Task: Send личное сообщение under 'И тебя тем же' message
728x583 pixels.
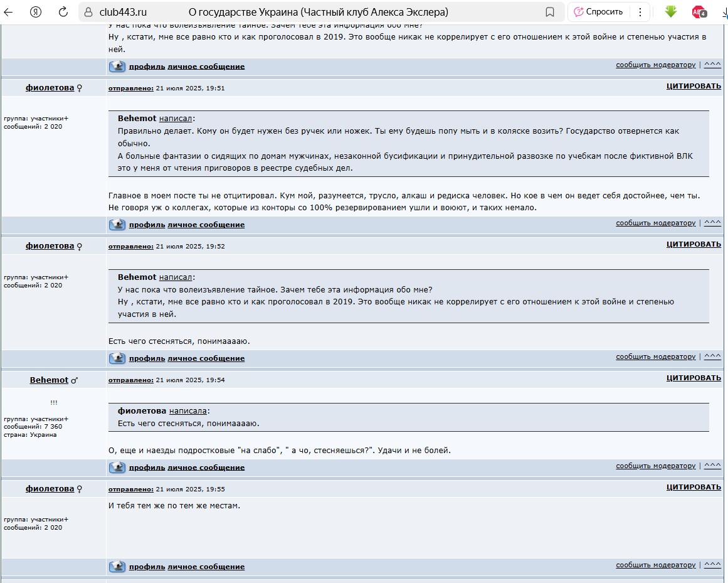Action: (x=206, y=567)
